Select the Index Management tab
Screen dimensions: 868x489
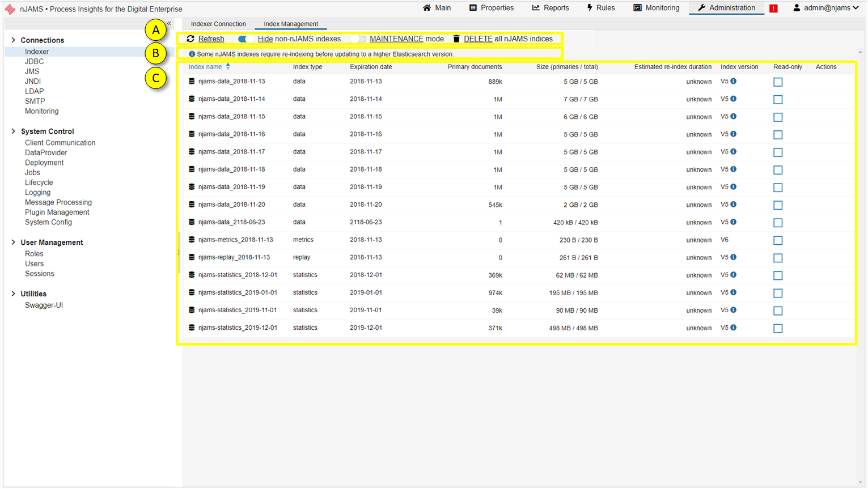coord(291,24)
